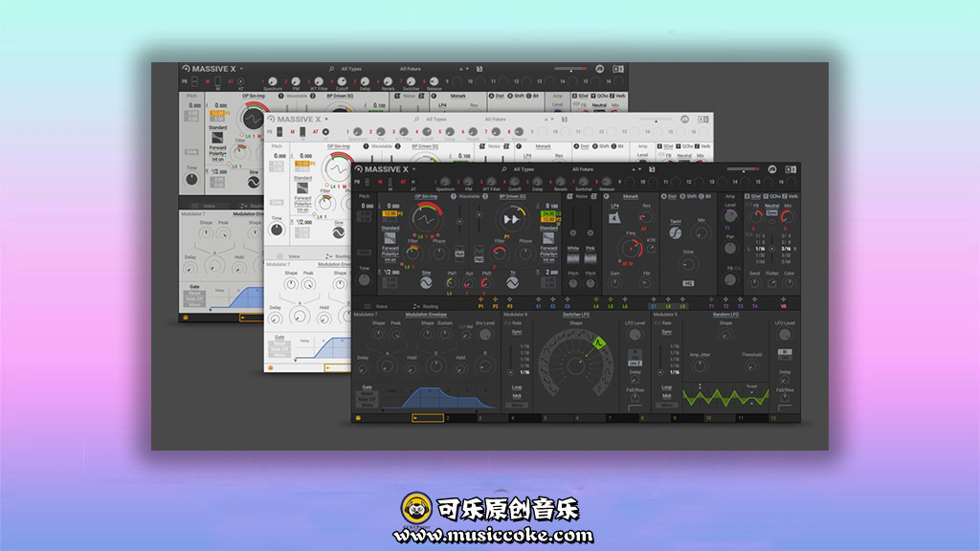This screenshot has width=980, height=551.
Task: Click the orange icon at the front window's bottom-left corner
Action: click(358, 418)
